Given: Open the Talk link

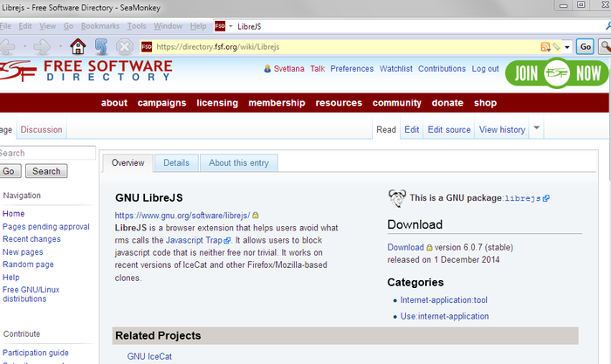Looking at the screenshot, I should pos(317,69).
